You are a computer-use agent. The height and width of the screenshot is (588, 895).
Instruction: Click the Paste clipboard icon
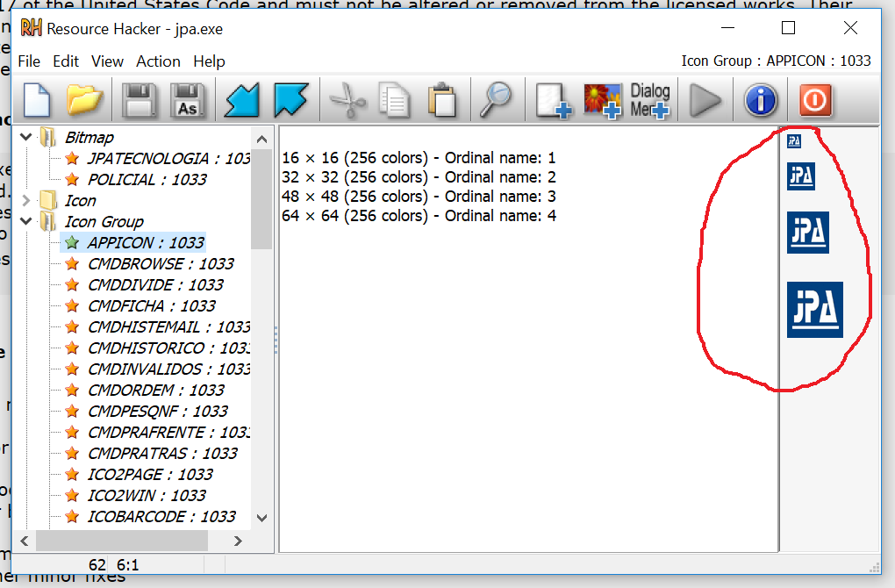point(441,100)
